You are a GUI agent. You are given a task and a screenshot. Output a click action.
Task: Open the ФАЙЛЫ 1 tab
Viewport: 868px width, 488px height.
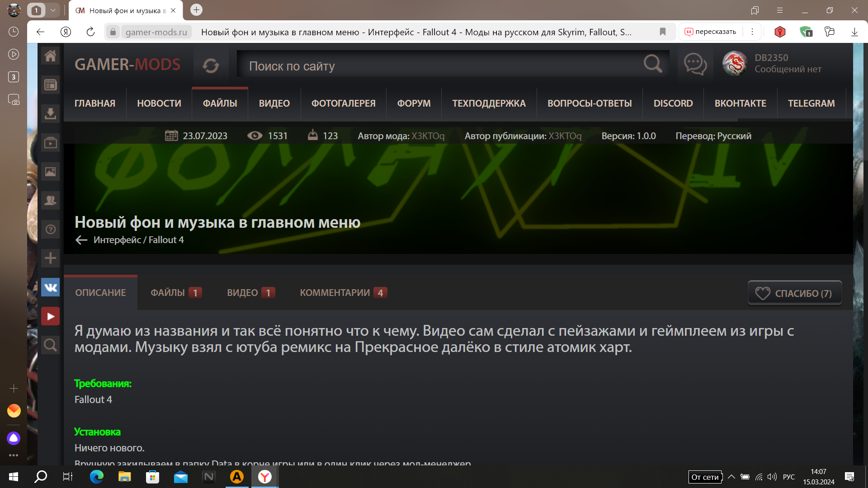pyautogui.click(x=176, y=293)
